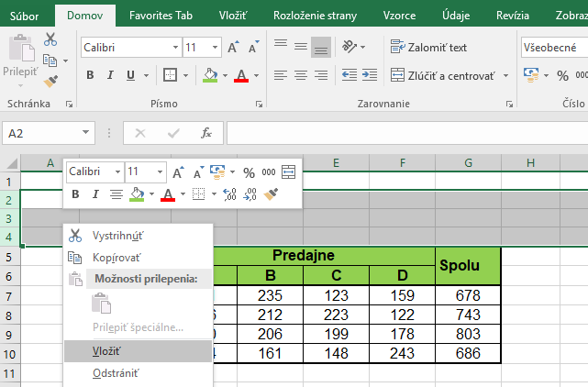Click Zlúčiť a centrovať button
Image resolution: width=588 pixels, height=387 pixels.
click(x=442, y=75)
